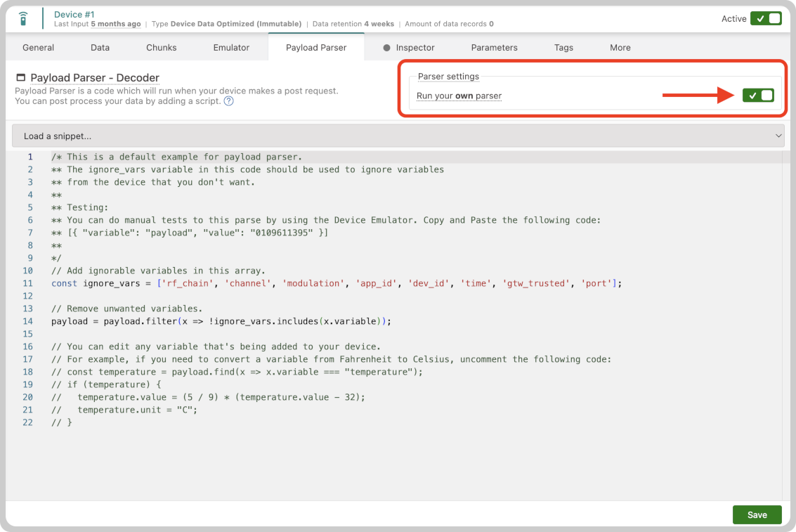Switch to the Data tab
Image resolution: width=796 pixels, height=532 pixels.
click(100, 47)
